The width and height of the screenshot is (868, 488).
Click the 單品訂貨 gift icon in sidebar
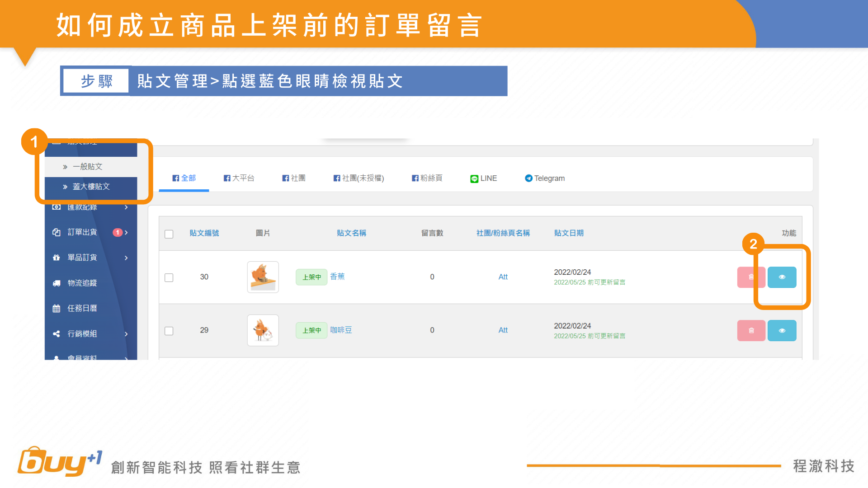click(x=57, y=258)
